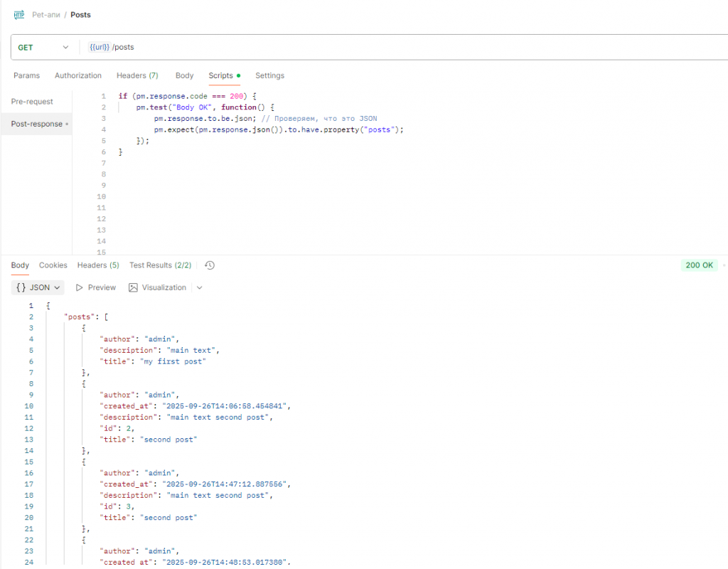This screenshot has height=569, width=728.
Task: View Test Results (2/2) tab
Action: point(160,265)
